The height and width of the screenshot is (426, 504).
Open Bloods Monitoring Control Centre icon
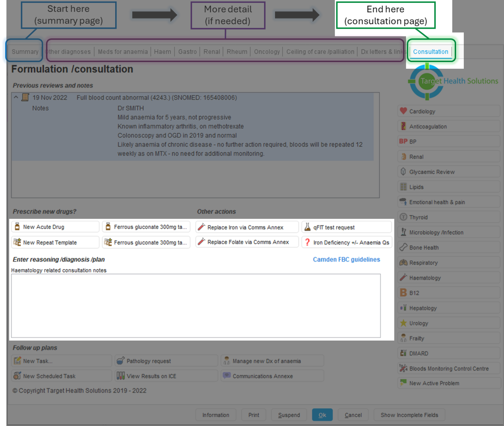[403, 368]
